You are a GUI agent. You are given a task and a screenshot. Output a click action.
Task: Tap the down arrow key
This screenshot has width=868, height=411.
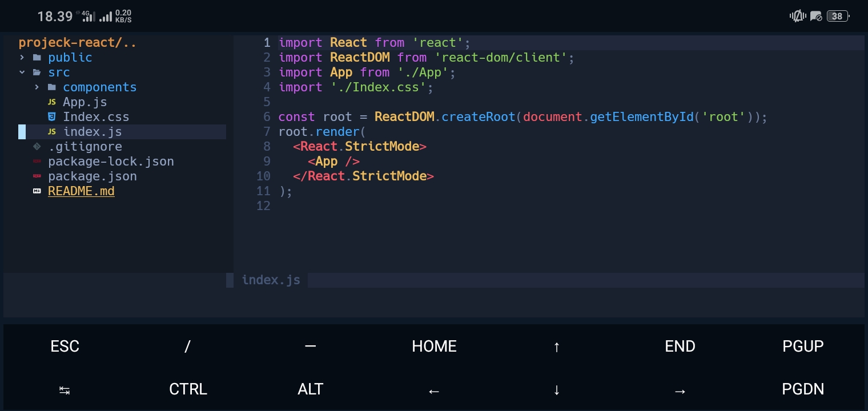click(x=557, y=390)
